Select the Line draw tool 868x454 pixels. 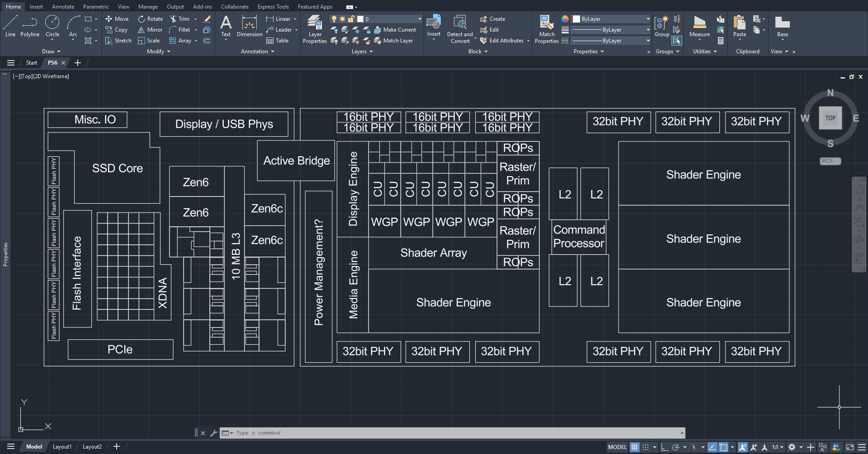(10, 26)
